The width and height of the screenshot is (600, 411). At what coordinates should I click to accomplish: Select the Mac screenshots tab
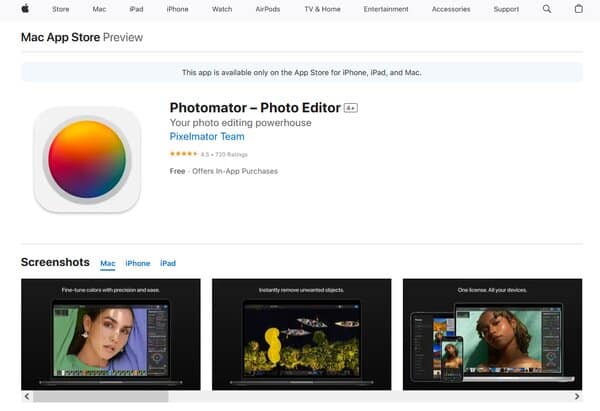click(x=108, y=263)
